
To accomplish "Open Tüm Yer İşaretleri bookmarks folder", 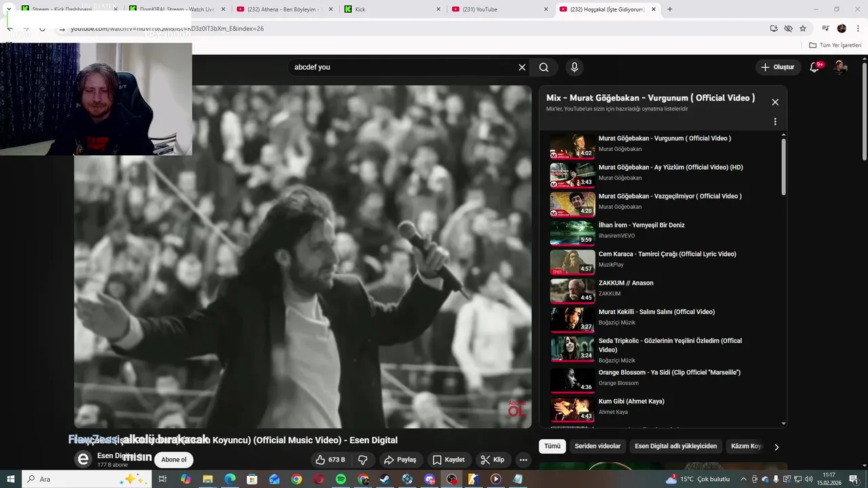I will [835, 45].
